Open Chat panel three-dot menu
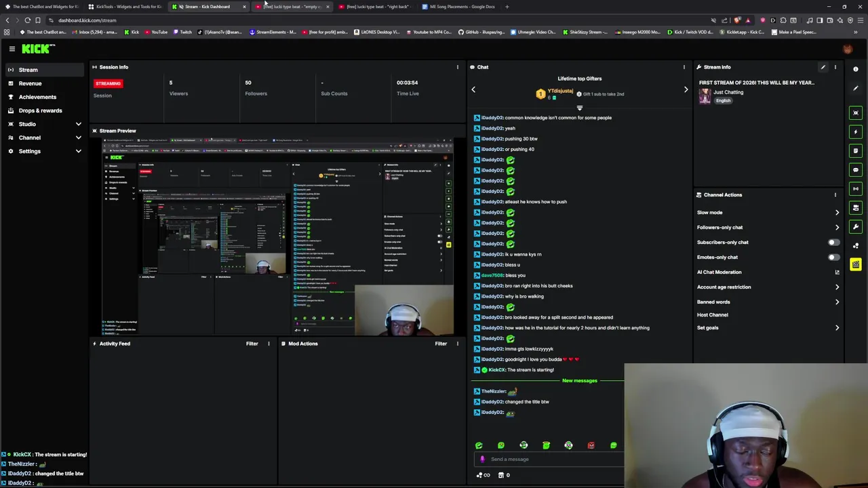This screenshot has height=488, width=868. coord(684,67)
